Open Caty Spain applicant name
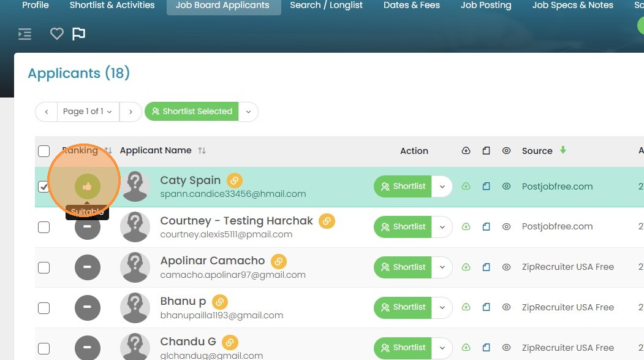The height and width of the screenshot is (360, 644). [x=190, y=180]
